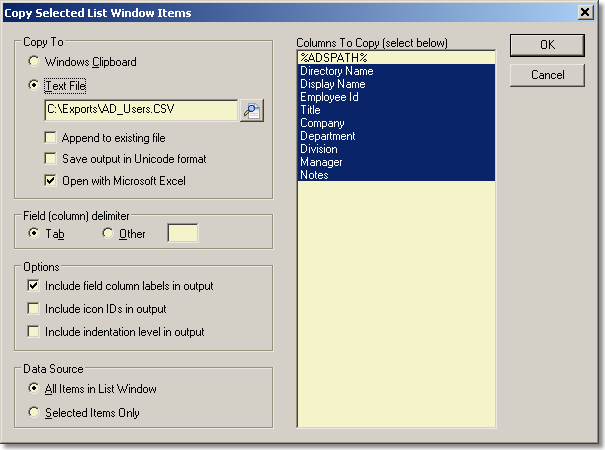The image size is (605, 450).
Task: Click the export file path field
Action: click(139, 110)
